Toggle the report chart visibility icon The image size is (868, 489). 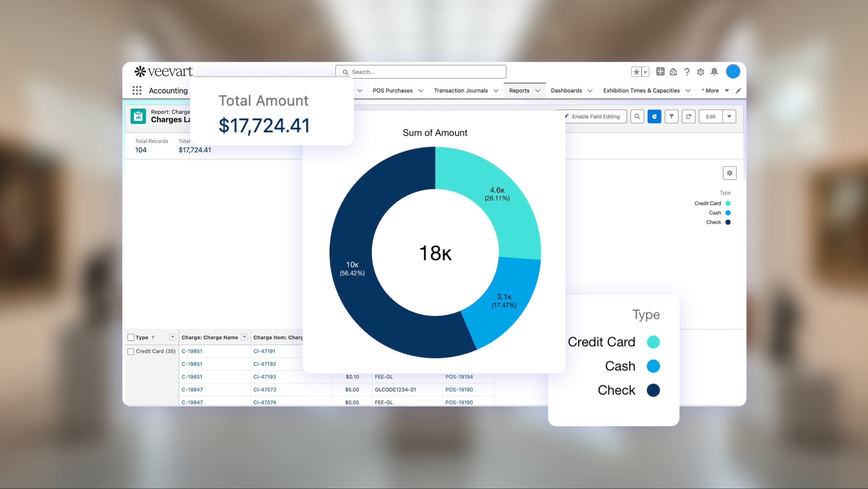point(654,116)
